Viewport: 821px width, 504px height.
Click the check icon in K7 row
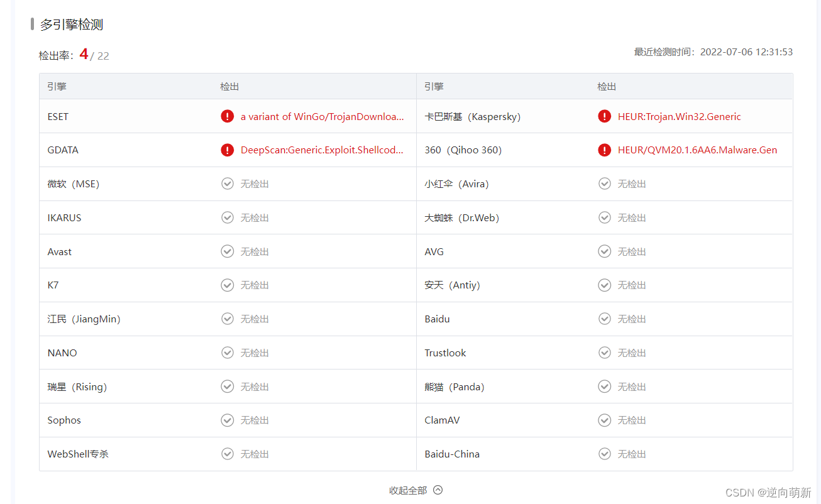228,285
